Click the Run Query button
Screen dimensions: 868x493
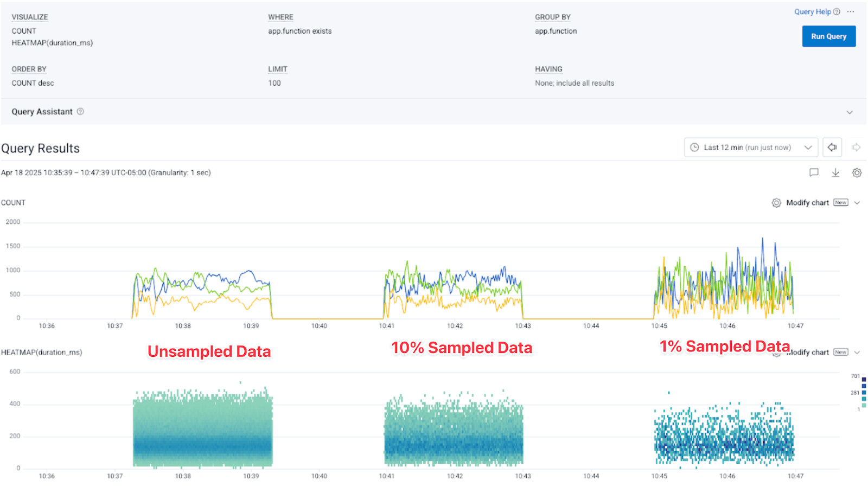click(x=828, y=36)
